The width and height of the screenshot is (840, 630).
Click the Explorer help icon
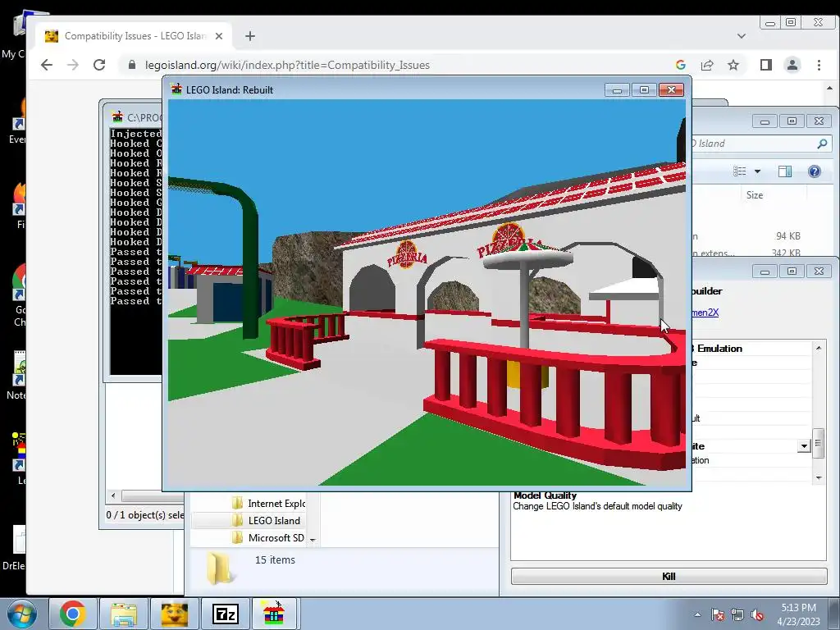[x=815, y=171]
